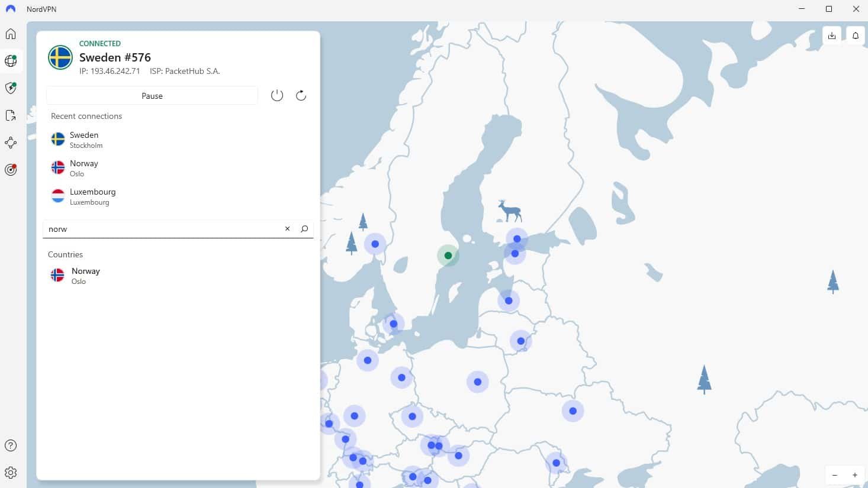Minimize the NordVPN window
Viewport: 868px width, 488px height.
tap(802, 9)
